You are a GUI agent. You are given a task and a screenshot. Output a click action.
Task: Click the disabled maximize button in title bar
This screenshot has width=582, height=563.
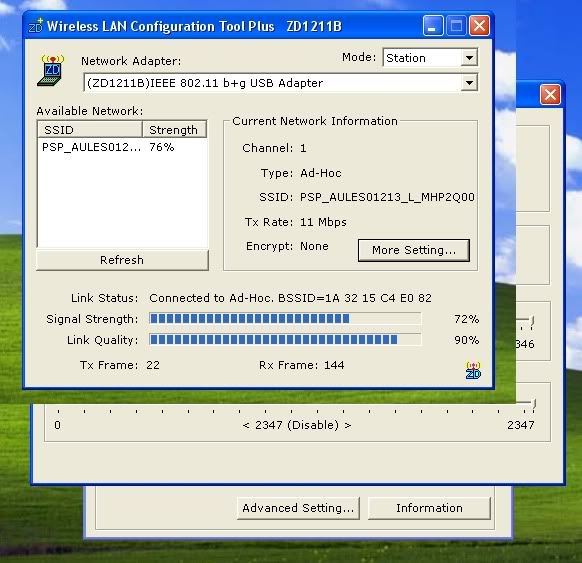click(456, 26)
